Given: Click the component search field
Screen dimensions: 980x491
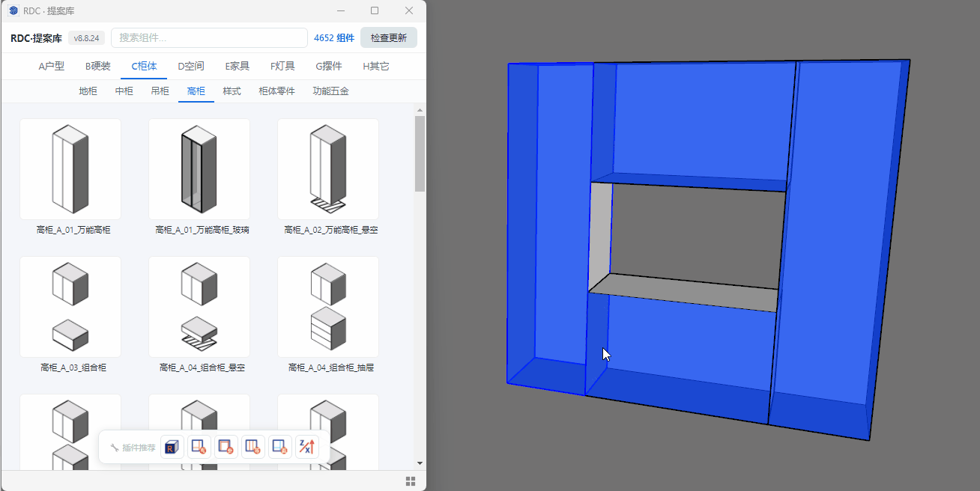Looking at the screenshot, I should 209,38.
